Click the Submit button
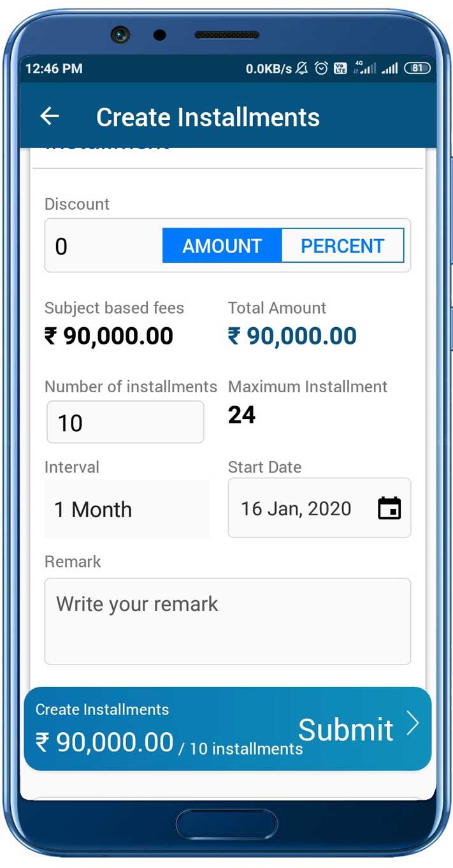Viewport: 453px width, 868px height. coord(346,729)
